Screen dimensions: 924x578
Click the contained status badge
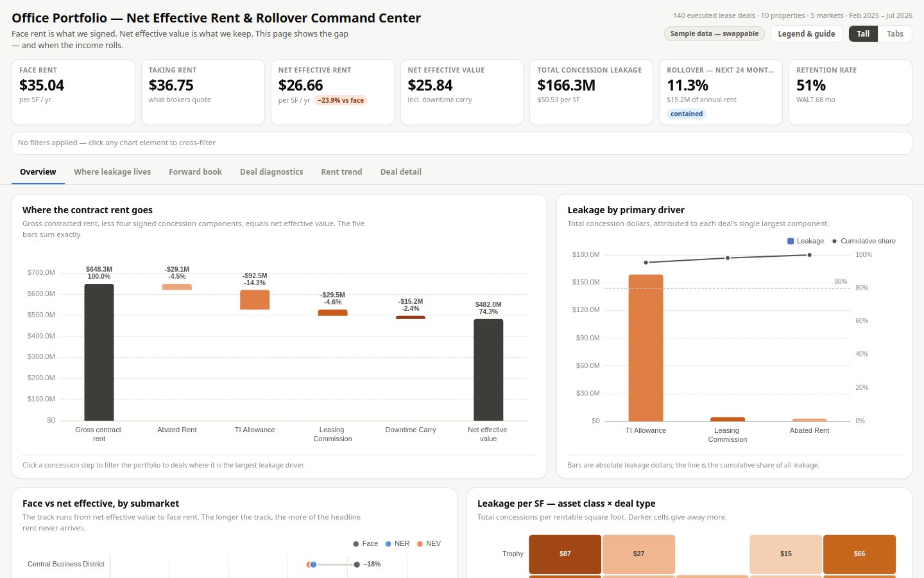[x=687, y=114]
